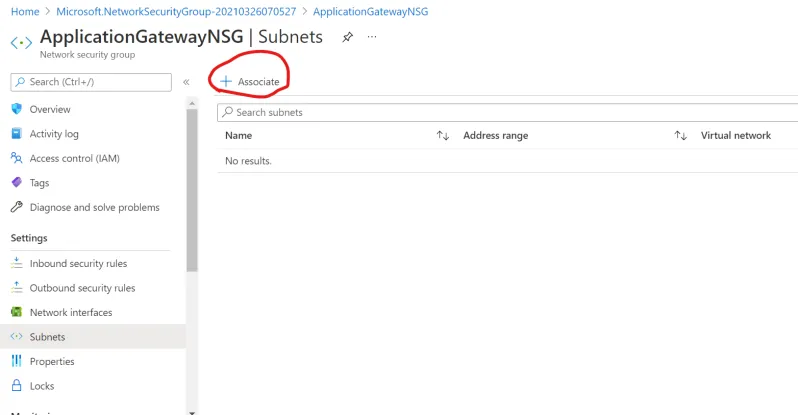798x415 pixels.
Task: Open Microsoft.NetworkSecurityGroup-20210326070527 breadcrumb
Action: (x=176, y=11)
